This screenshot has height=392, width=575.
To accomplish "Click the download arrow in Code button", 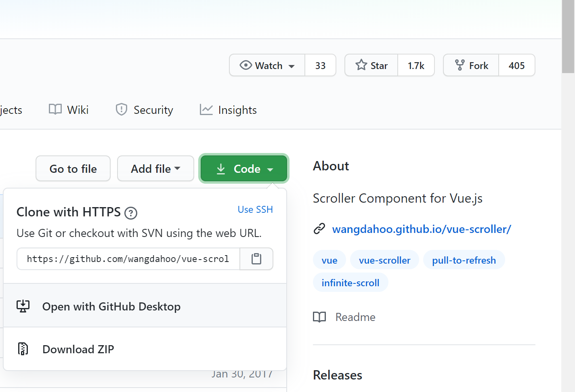I will 221,169.
